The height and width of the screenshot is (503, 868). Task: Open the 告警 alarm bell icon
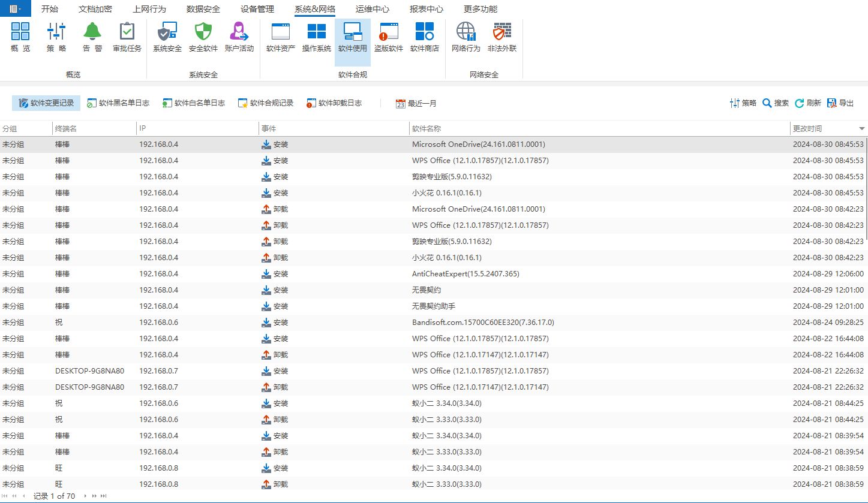92,37
